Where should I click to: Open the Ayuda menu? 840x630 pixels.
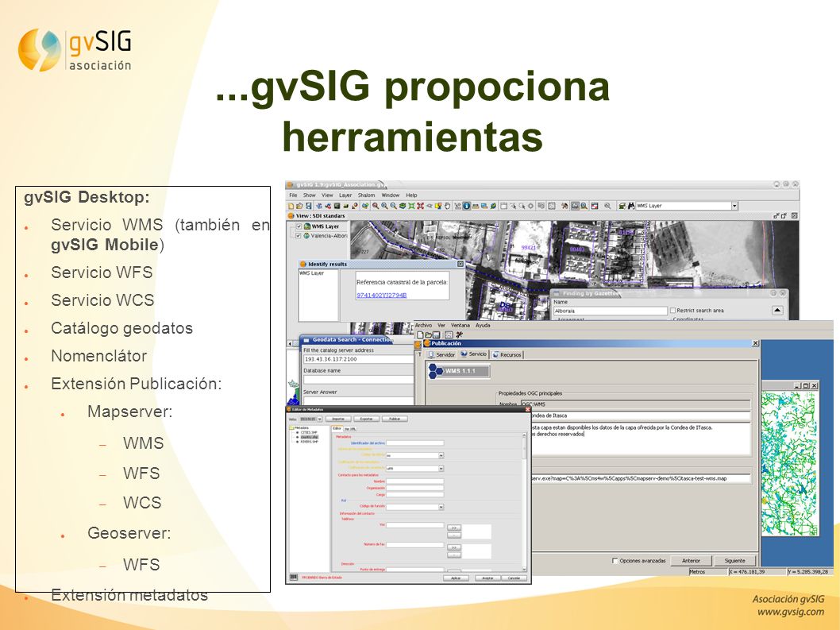pos(483,326)
